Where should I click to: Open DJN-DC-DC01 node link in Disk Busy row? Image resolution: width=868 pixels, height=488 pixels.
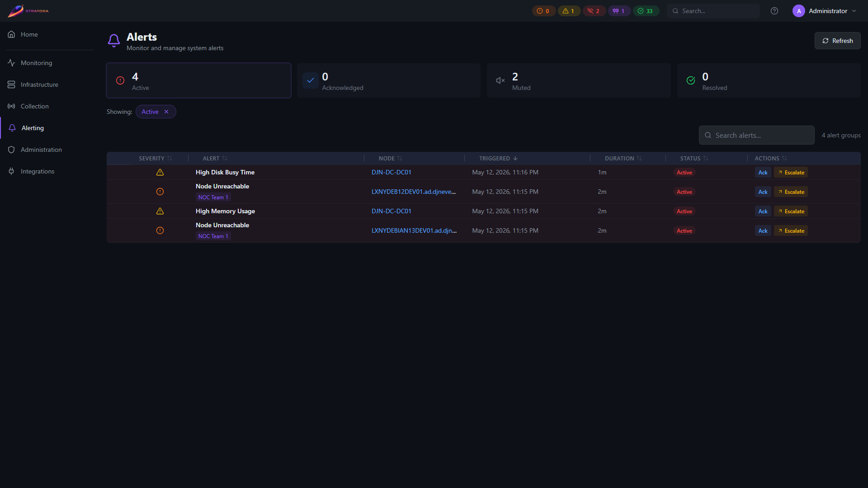[392, 172]
